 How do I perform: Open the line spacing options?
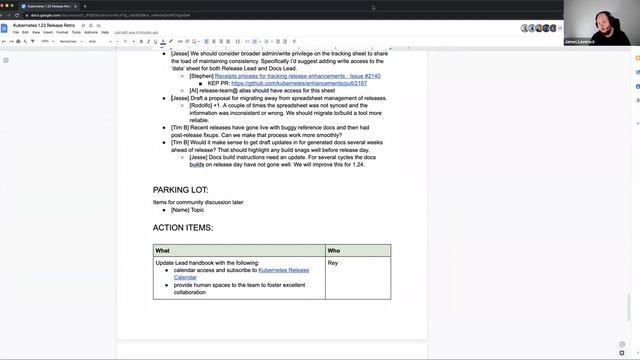tap(238, 42)
